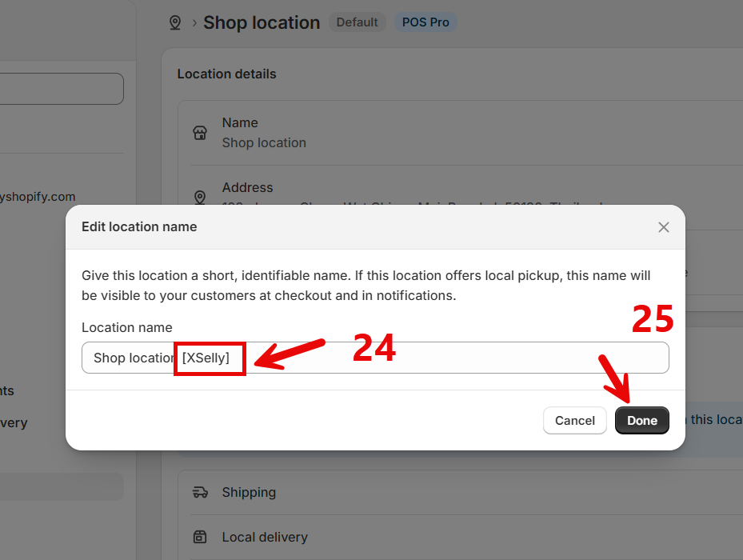This screenshot has width=743, height=560.
Task: Click the breadcrumb chevron before Shop location
Action: [194, 22]
